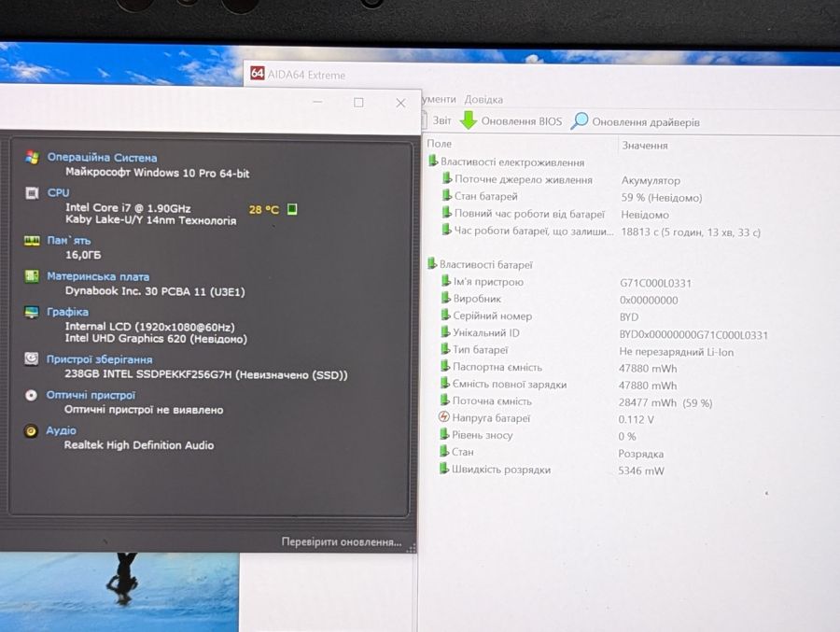This screenshot has height=632, width=840.
Task: Click the CPU chip icon
Action: tap(32, 193)
